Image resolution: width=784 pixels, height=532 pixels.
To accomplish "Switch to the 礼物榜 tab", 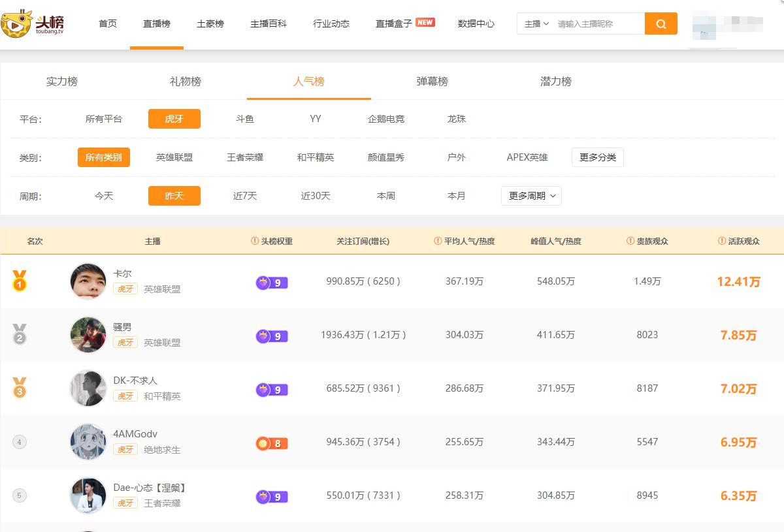I will 186,82.
